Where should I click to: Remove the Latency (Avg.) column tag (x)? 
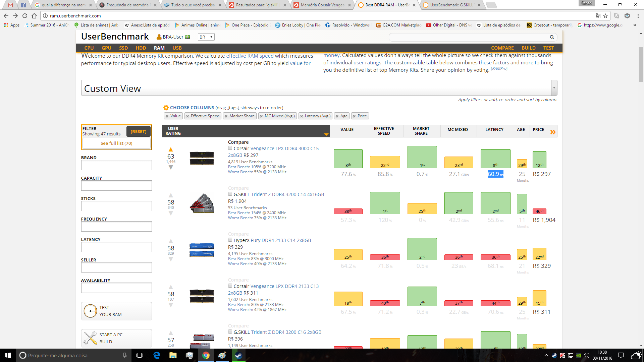point(302,116)
